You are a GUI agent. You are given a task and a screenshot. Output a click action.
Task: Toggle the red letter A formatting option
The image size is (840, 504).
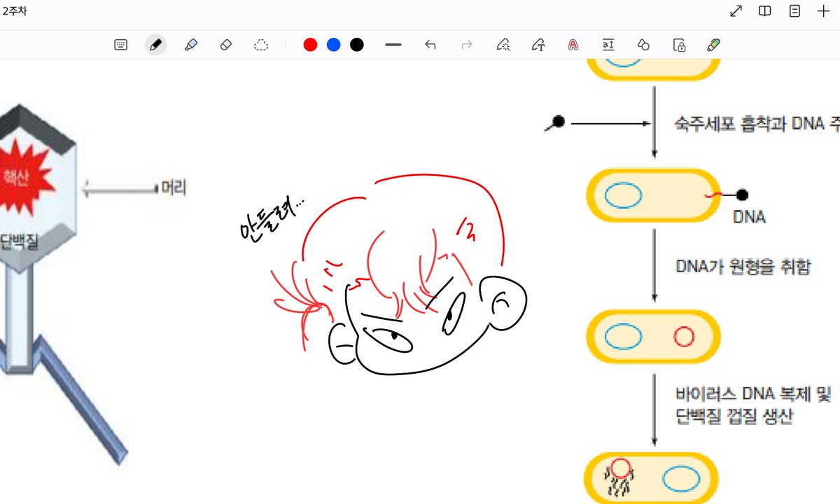coord(573,44)
